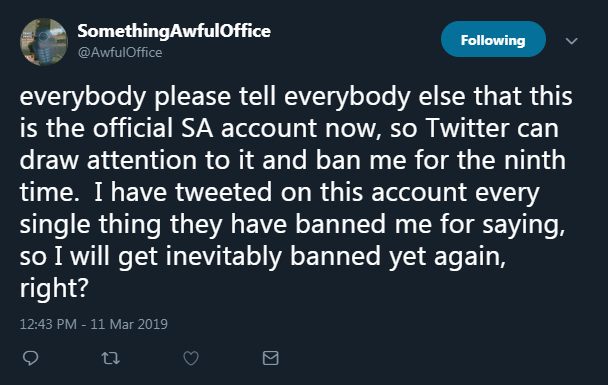Click the tweet's last line 'right?'

(x=54, y=288)
